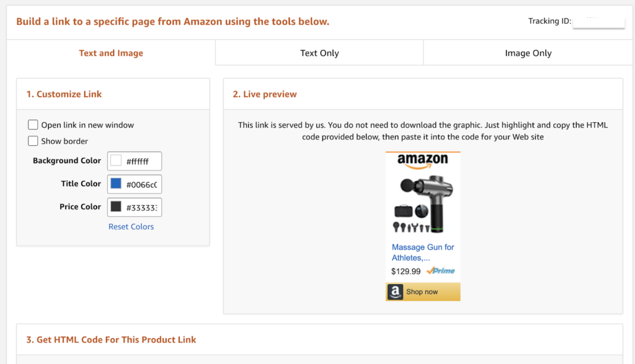Focus the Title Color hex field
The width and height of the screenshot is (635, 364).
pyautogui.click(x=142, y=184)
